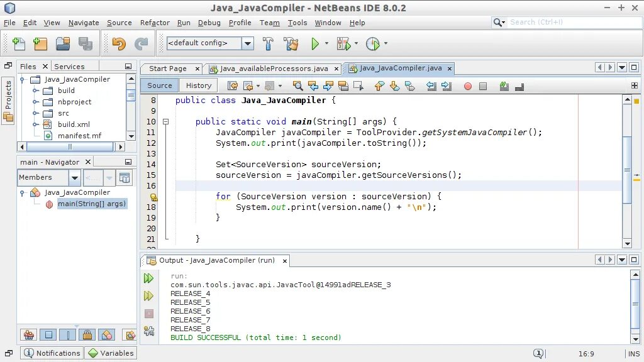Open the Projects side tab

pyautogui.click(x=8, y=101)
